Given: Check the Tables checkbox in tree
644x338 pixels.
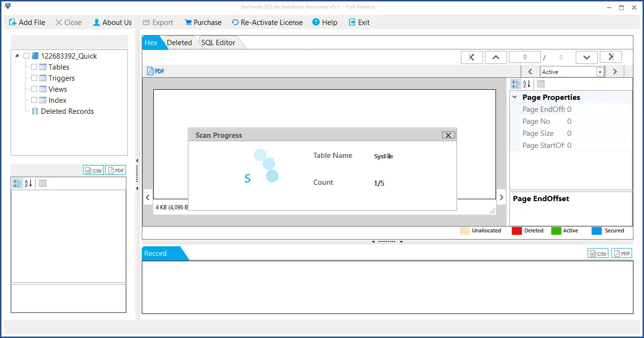Looking at the screenshot, I should (34, 67).
